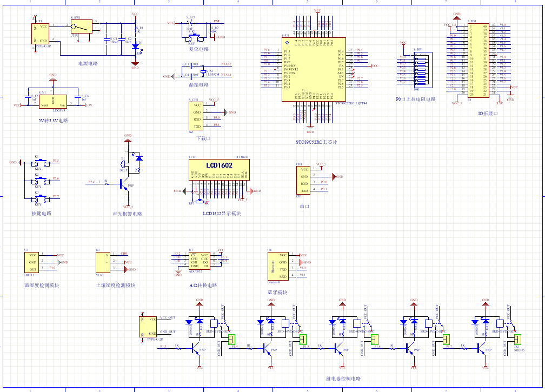545x392 pixels.
Task: Click the LDO3V3 regulator component
Action: point(52,102)
